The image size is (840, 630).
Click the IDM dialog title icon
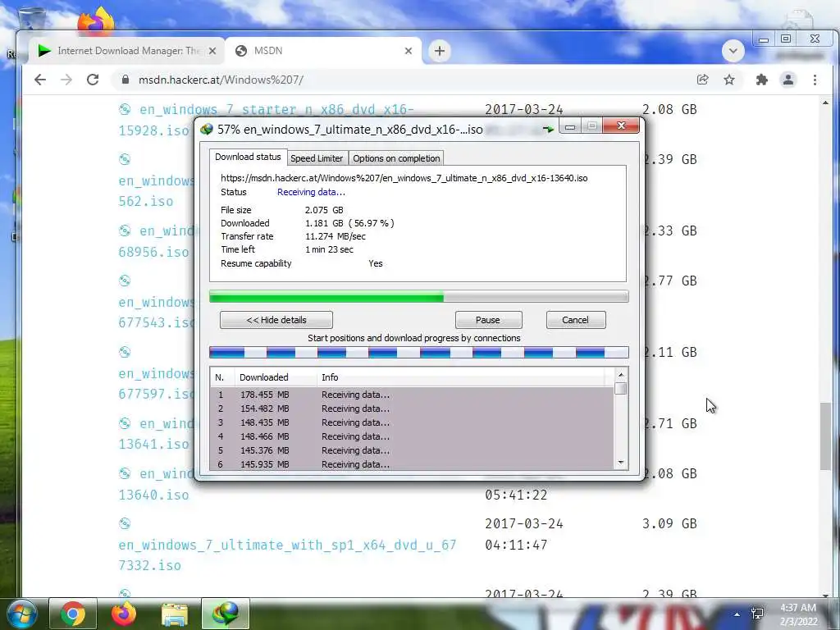pyautogui.click(x=206, y=129)
